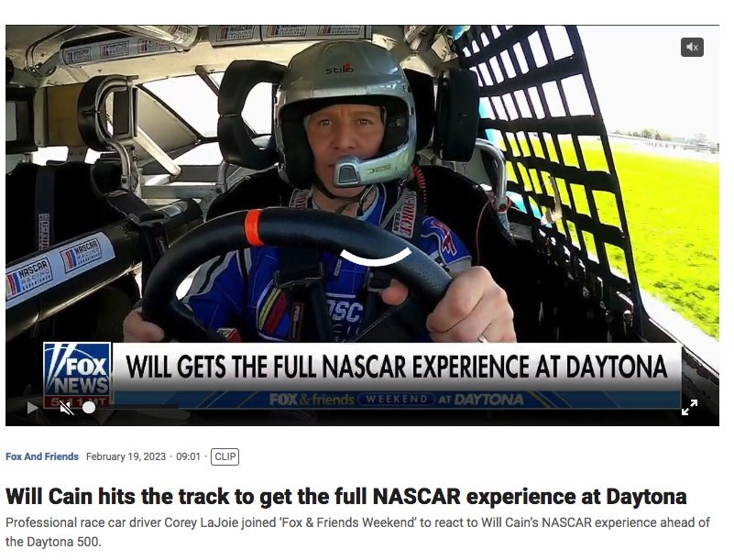This screenshot has height=560, width=734.
Task: Expand video to fullscreen
Action: click(689, 407)
